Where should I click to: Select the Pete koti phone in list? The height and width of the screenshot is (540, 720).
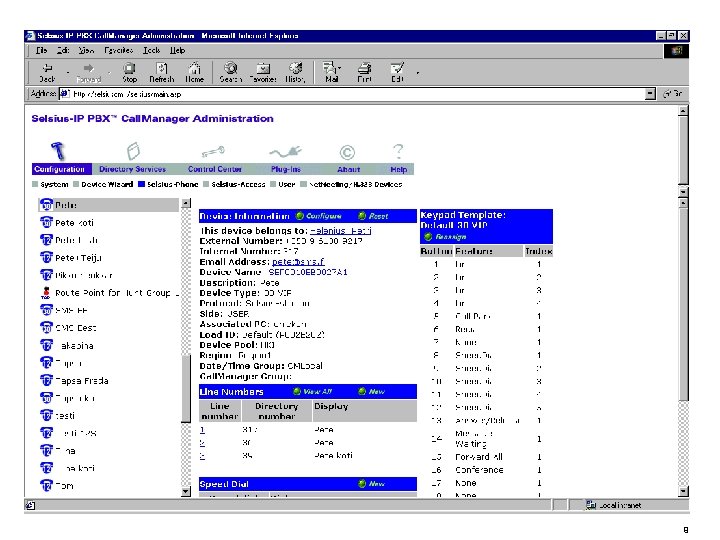(x=74, y=223)
